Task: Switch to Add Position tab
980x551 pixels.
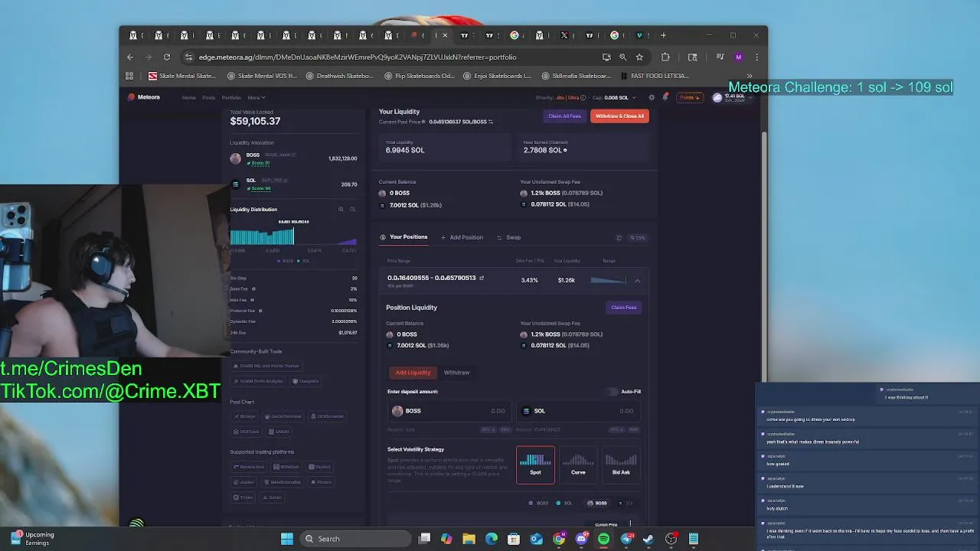Action: click(x=462, y=237)
